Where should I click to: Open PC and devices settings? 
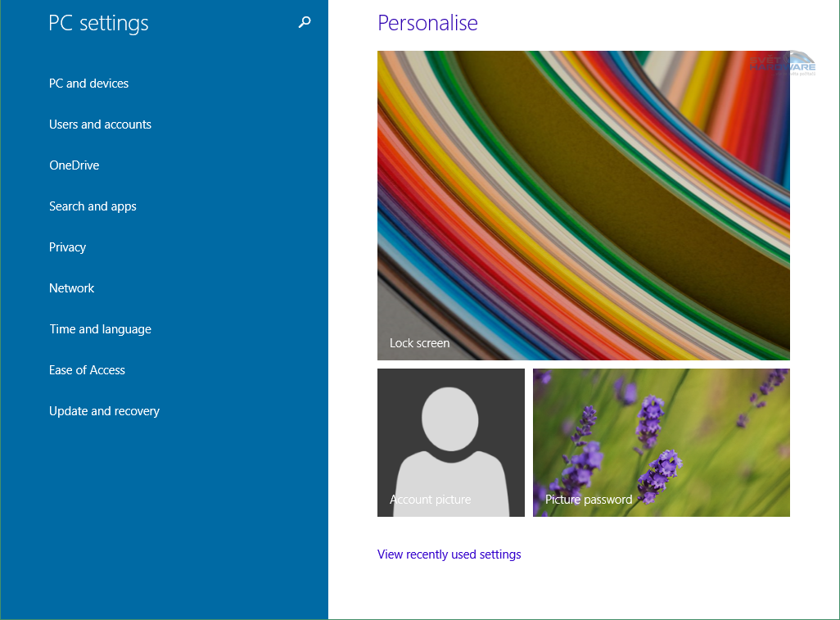point(88,84)
